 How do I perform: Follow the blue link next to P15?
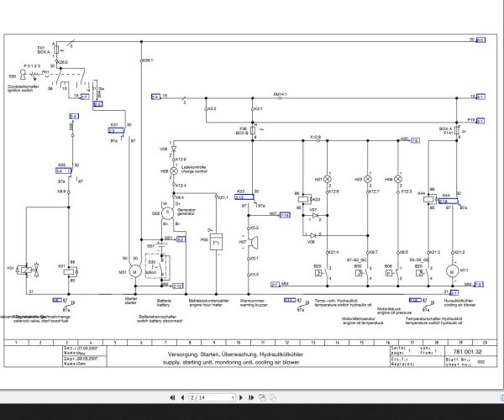(480, 121)
